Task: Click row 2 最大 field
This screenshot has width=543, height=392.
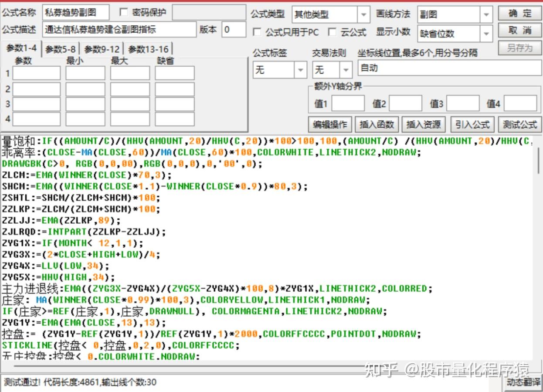Action: click(130, 89)
